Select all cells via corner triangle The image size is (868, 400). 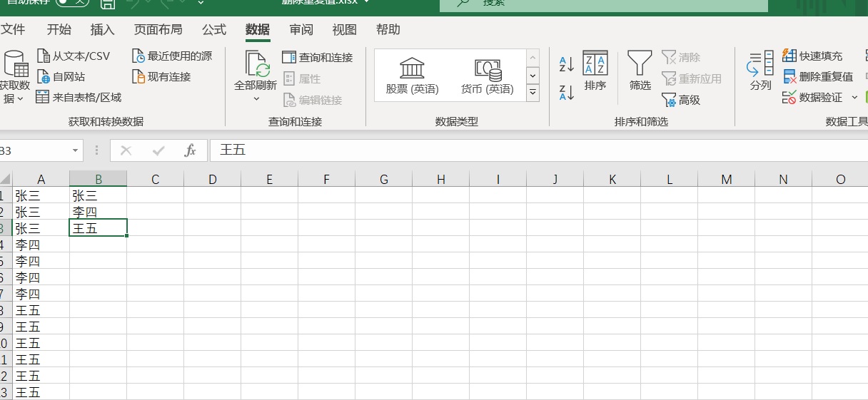coord(6,179)
